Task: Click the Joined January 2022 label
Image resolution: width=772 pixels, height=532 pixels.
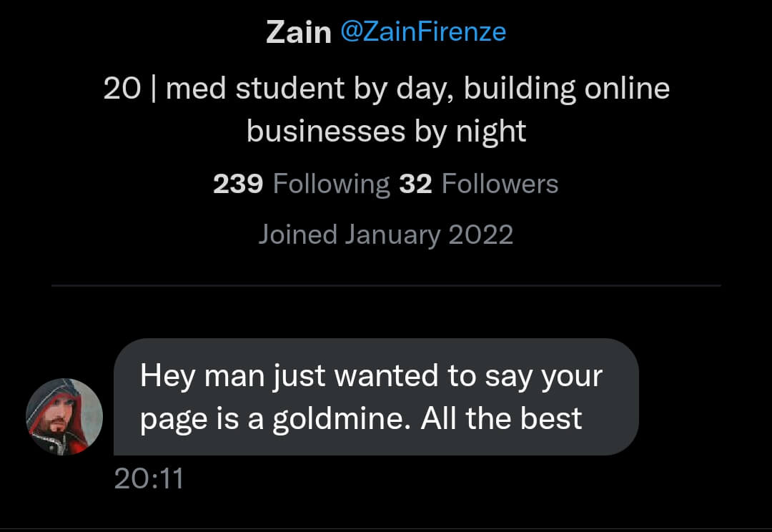Action: tap(386, 234)
